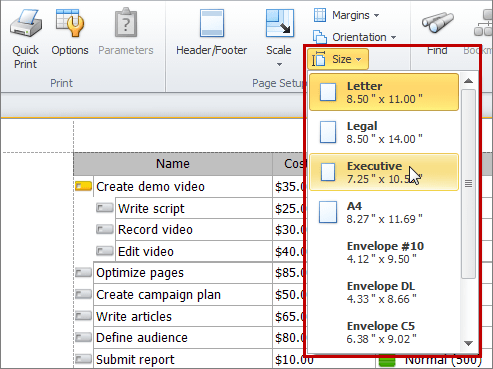Collapse the Size dropdown button
Viewport: 493px width, 369px height.
(338, 59)
